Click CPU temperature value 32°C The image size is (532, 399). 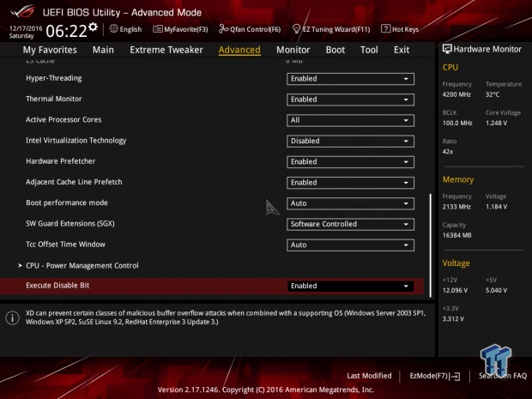[493, 94]
